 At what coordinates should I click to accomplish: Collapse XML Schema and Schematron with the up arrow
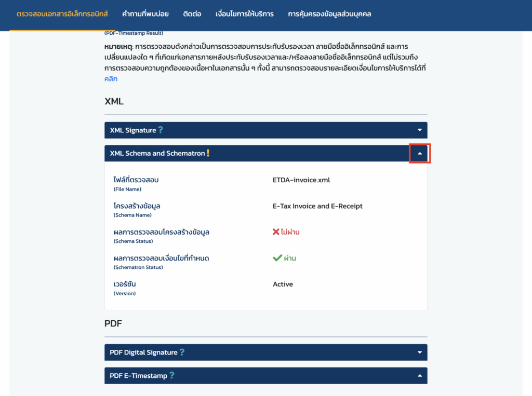pyautogui.click(x=419, y=154)
